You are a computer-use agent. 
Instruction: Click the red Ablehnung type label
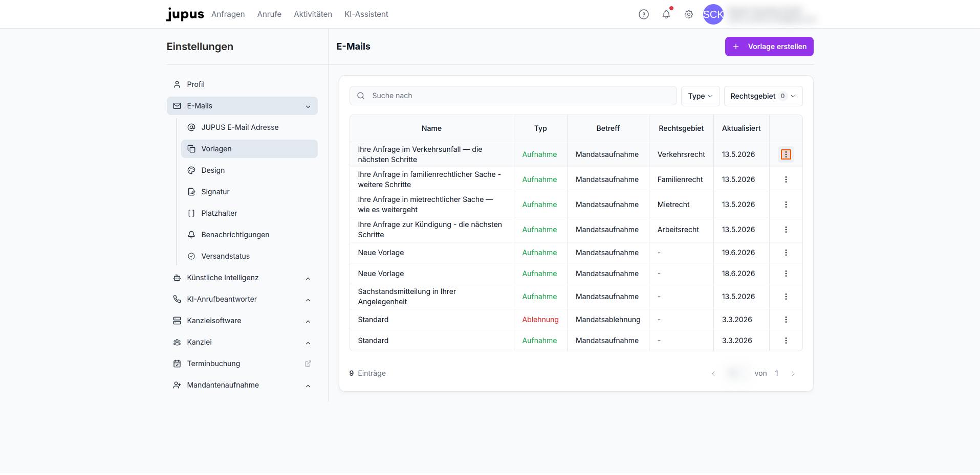(540, 320)
